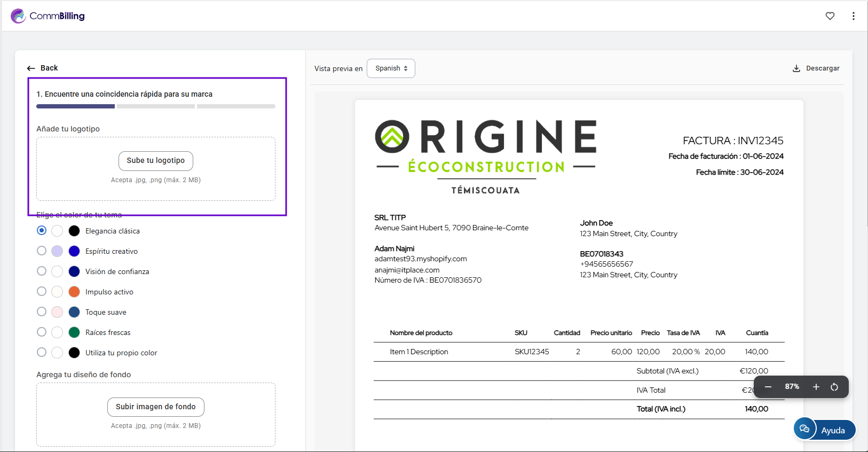Click the second step progress bar segment
The image size is (868, 452).
coord(155,106)
